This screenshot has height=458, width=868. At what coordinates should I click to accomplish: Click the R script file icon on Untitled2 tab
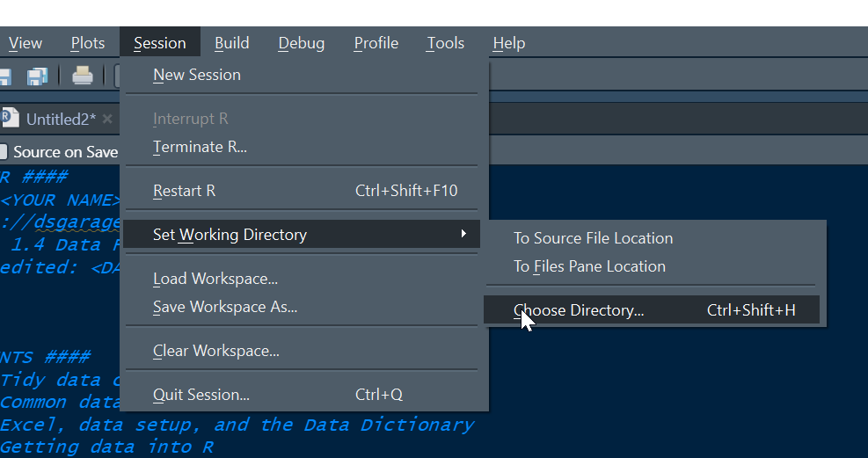[10, 119]
